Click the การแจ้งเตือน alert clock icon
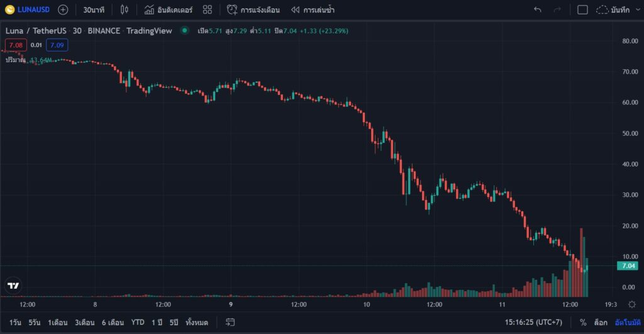 232,9
